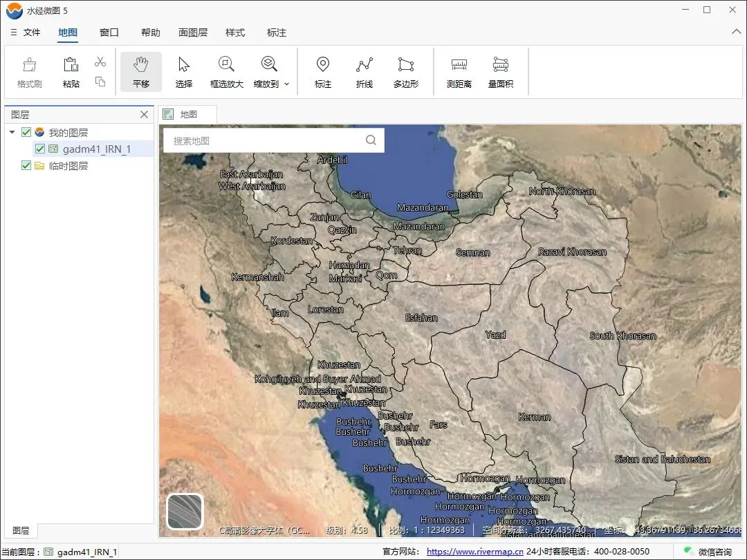
Task: Open the 缩放到 dropdown arrow
Action: [287, 84]
